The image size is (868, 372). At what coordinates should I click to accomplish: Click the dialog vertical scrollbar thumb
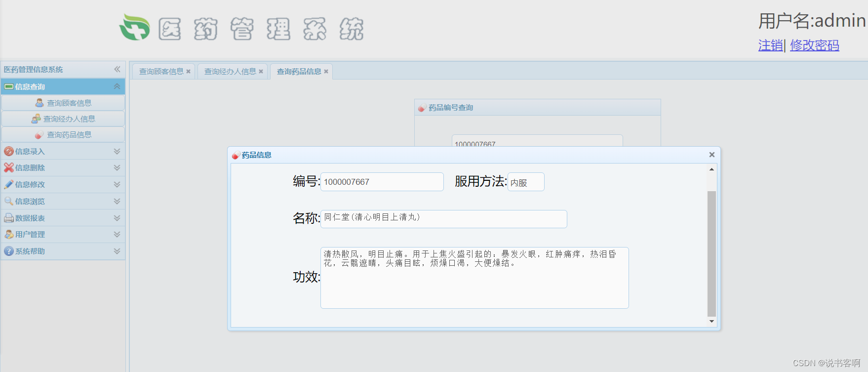[x=711, y=253]
